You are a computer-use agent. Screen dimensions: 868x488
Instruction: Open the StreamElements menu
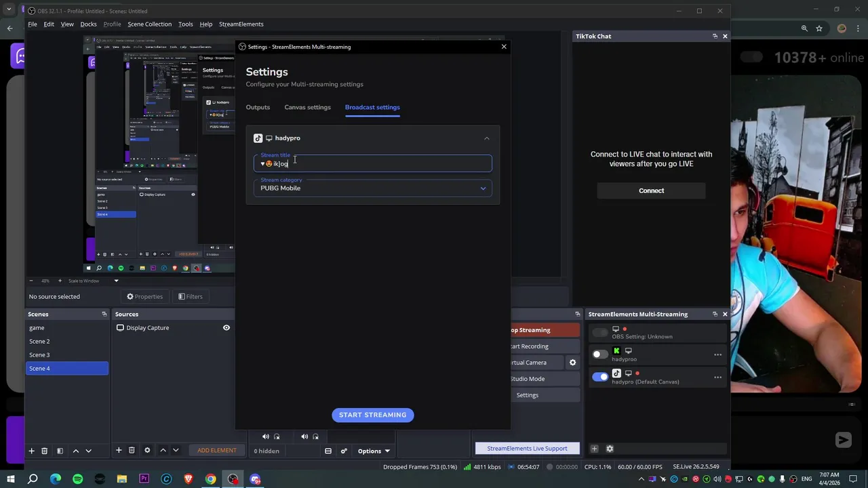(x=241, y=24)
